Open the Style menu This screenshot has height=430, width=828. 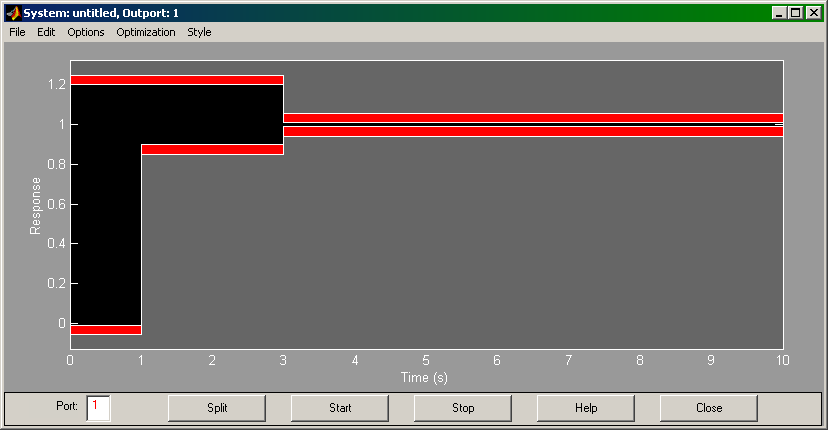(199, 32)
